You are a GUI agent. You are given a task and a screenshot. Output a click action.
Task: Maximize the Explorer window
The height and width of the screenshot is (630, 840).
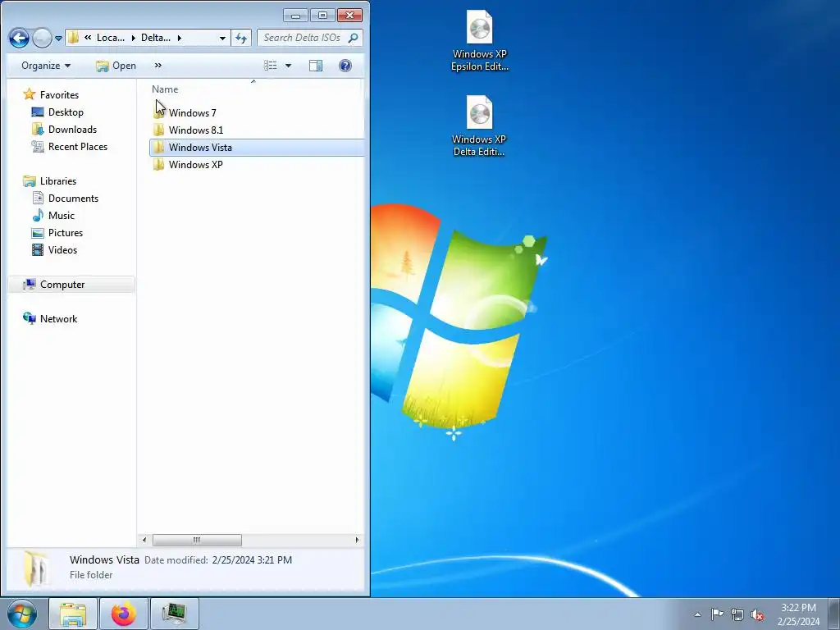point(322,15)
